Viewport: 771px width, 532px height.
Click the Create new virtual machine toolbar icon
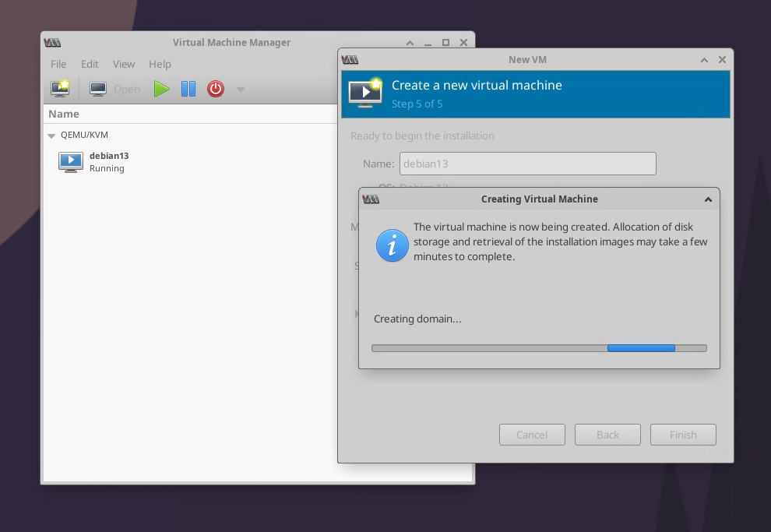(60, 89)
